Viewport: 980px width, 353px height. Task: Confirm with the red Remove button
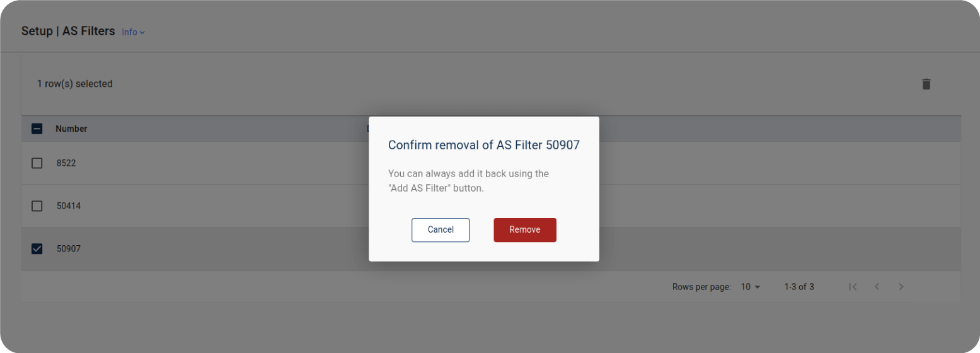pos(525,230)
